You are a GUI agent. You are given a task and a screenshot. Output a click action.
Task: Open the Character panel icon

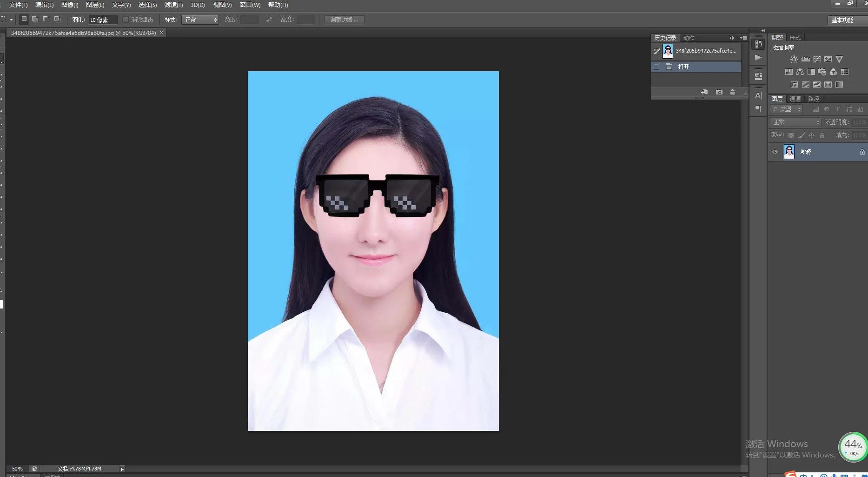[758, 96]
